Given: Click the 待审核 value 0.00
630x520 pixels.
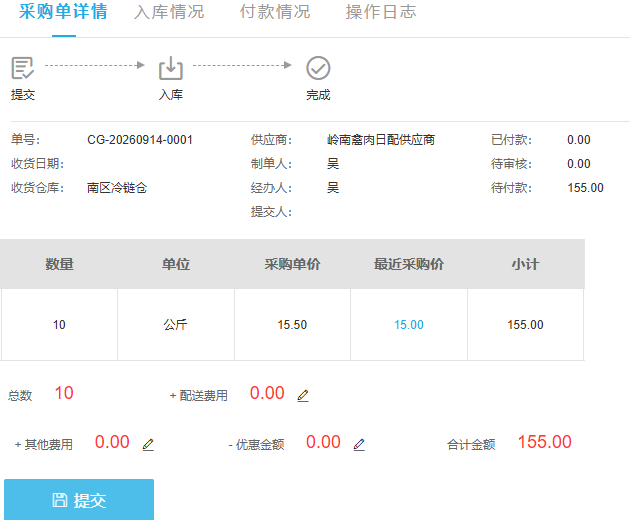Looking at the screenshot, I should (x=579, y=164).
